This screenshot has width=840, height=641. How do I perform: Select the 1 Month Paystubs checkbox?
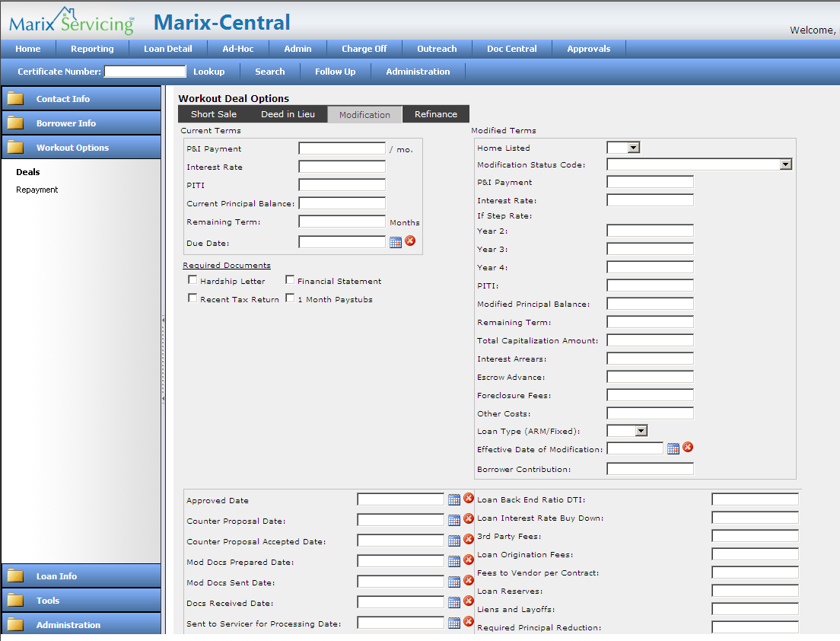pos(290,298)
